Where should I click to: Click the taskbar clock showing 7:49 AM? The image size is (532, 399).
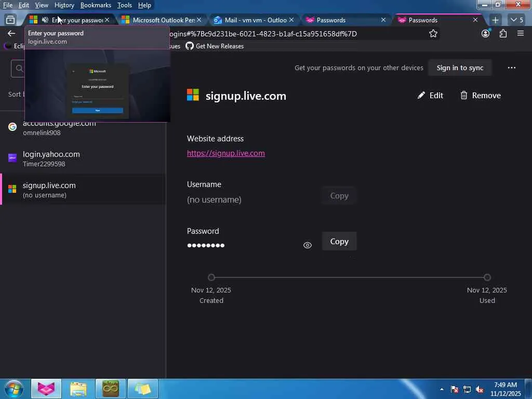coord(506,389)
